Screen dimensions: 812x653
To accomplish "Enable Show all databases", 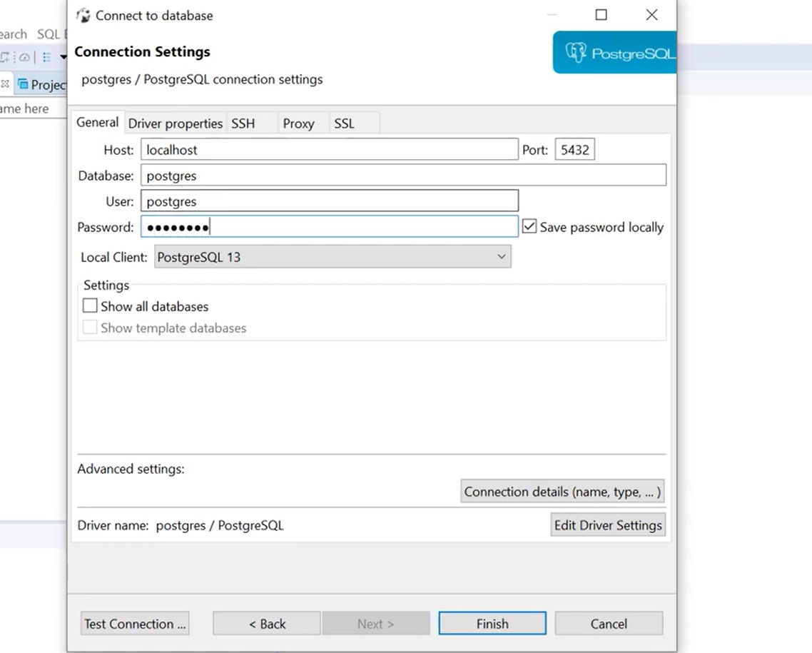I will tap(90, 305).
